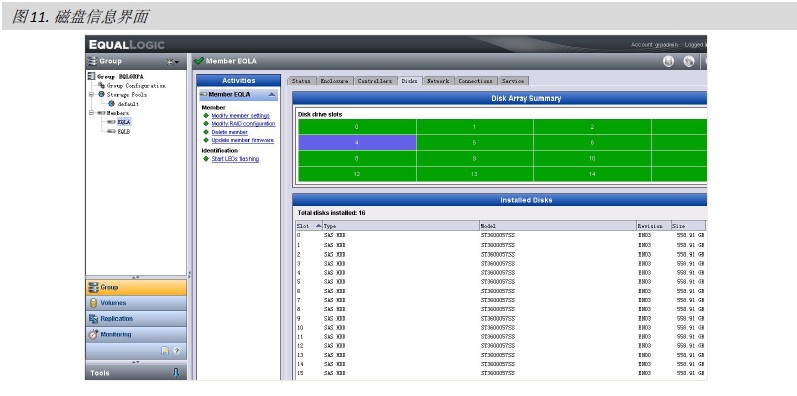This screenshot has width=797, height=396.
Task: Select disk drive slot 12
Action: [x=357, y=174]
